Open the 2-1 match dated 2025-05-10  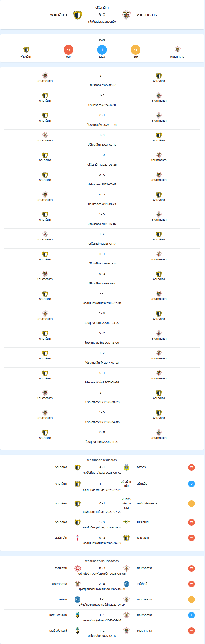102,80
